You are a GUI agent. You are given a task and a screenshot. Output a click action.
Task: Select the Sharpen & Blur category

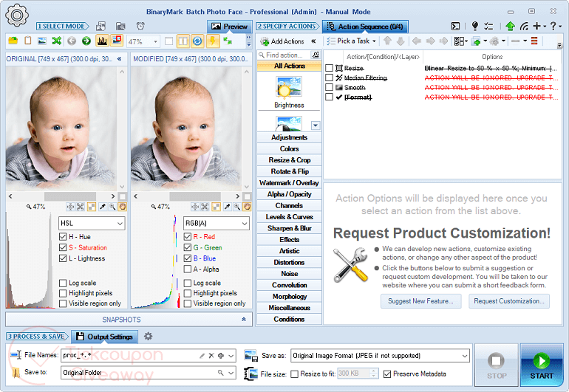pyautogui.click(x=289, y=228)
